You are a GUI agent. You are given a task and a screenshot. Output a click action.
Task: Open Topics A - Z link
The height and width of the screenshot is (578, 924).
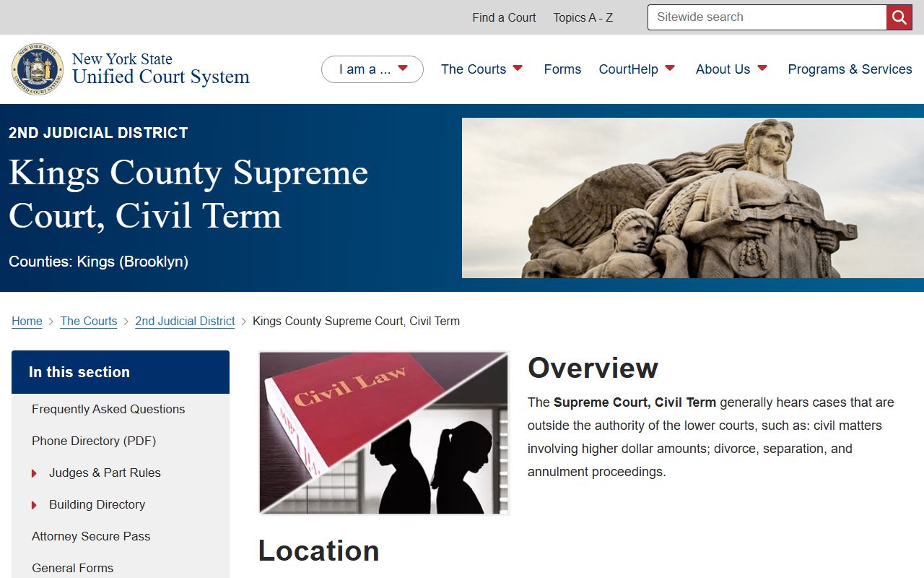[x=583, y=17]
